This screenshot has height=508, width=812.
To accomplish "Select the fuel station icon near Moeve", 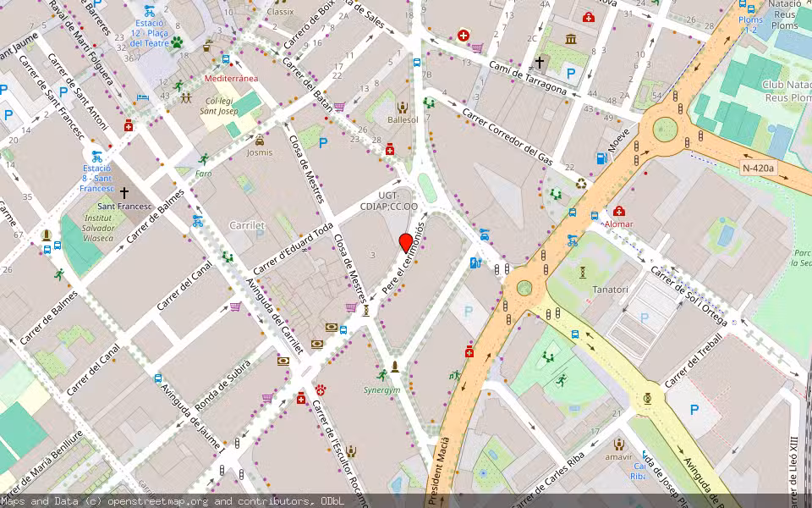I will tap(601, 158).
